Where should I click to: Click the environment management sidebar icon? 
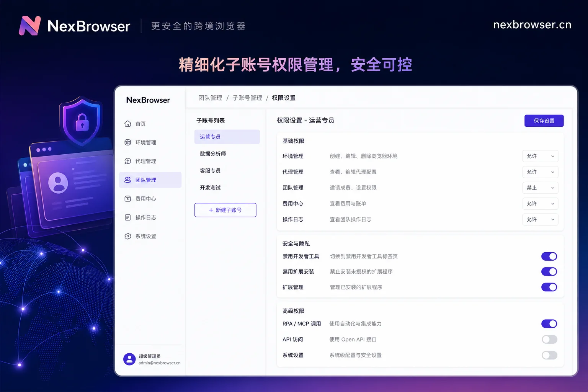pyautogui.click(x=128, y=142)
